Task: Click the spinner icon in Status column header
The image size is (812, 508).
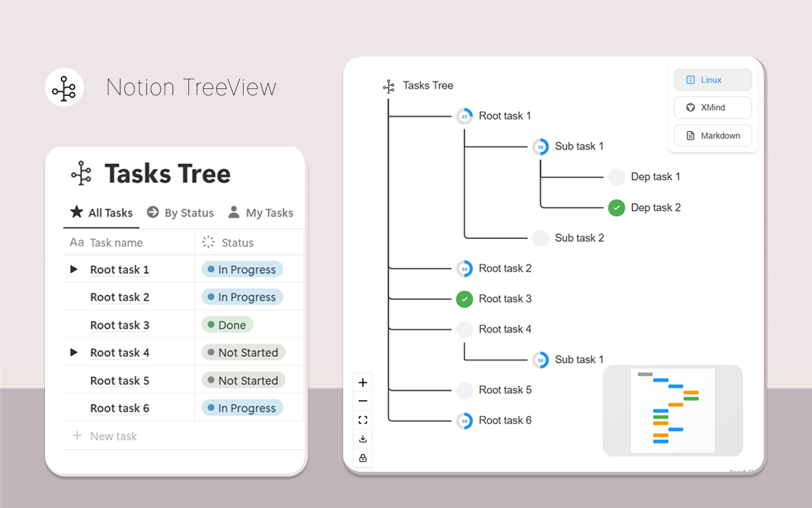Action: (207, 242)
